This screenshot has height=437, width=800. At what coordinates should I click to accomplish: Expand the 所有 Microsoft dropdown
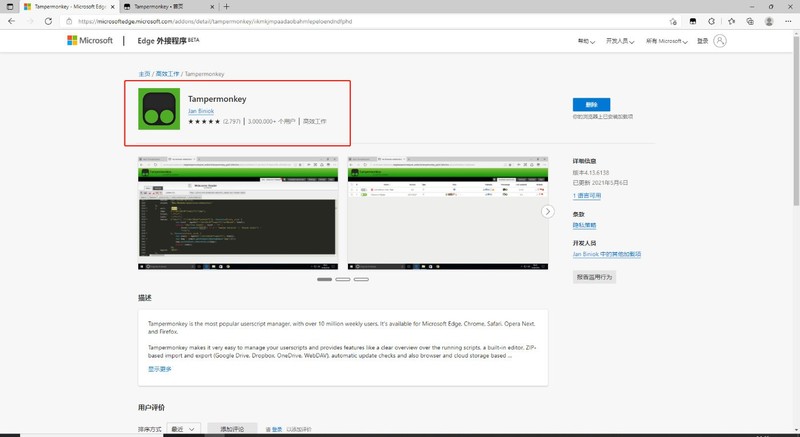click(x=666, y=41)
